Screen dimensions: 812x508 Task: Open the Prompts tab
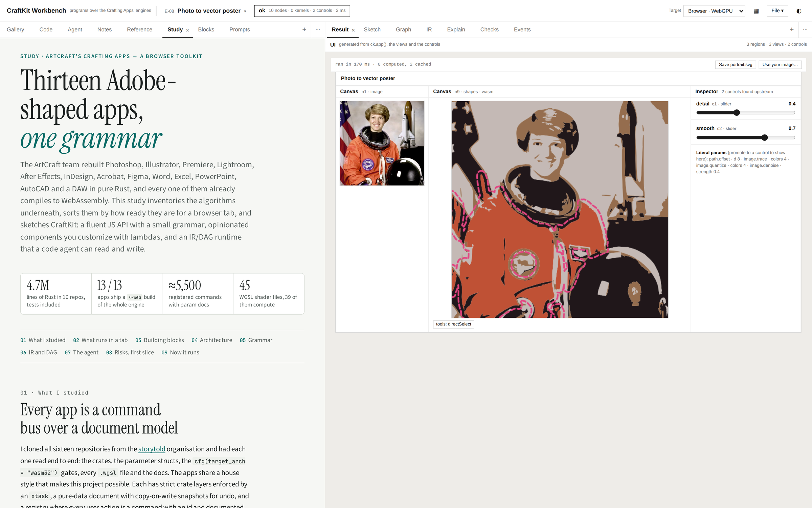pyautogui.click(x=240, y=29)
